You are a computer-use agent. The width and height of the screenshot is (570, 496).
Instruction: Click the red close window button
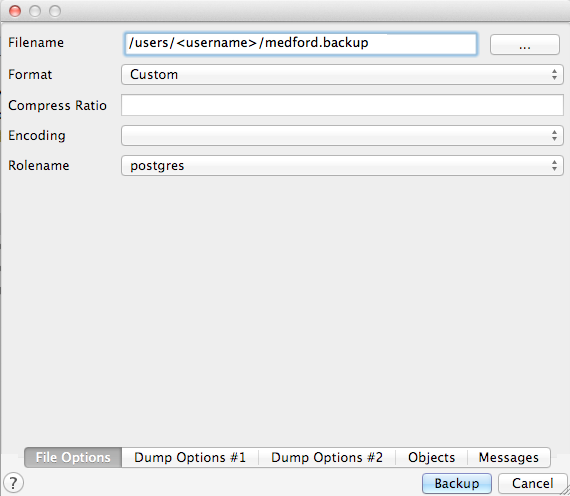(15, 11)
